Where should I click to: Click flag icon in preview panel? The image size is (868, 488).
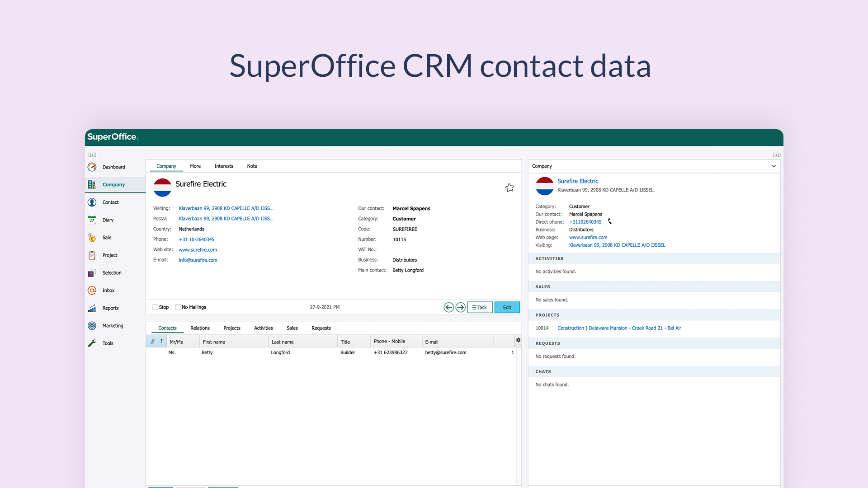(545, 186)
